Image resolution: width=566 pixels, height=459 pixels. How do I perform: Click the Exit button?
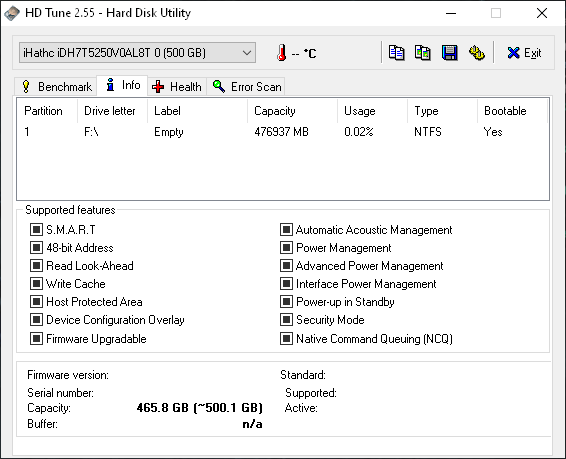(524, 53)
